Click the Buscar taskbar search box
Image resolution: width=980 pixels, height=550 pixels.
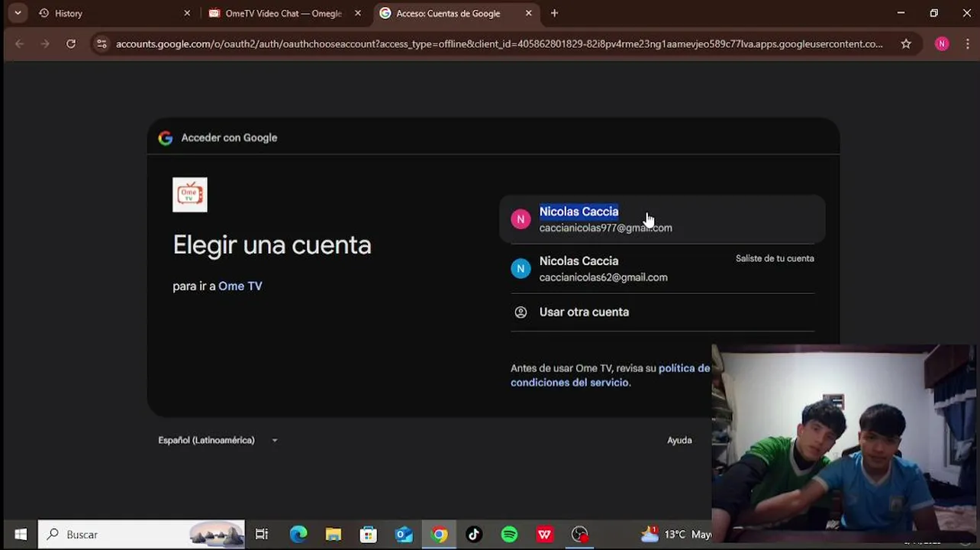(x=141, y=535)
